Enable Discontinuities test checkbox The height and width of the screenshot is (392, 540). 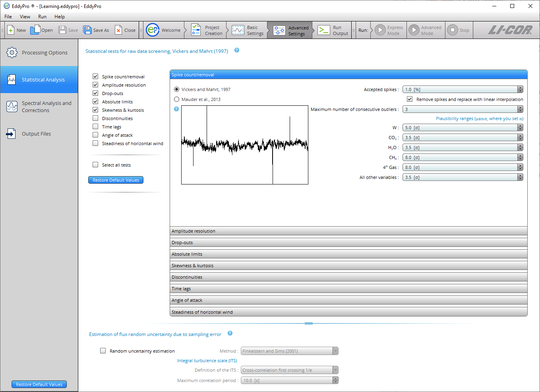95,118
